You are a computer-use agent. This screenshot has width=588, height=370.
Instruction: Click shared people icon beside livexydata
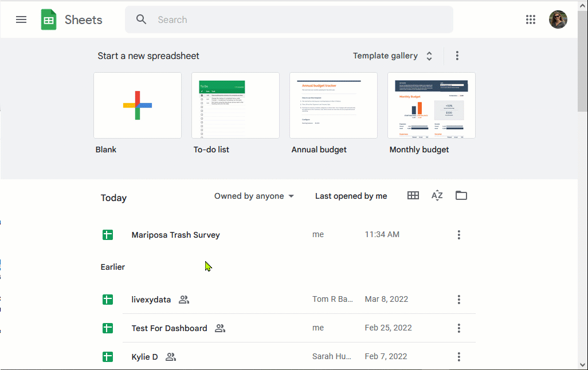pyautogui.click(x=184, y=300)
